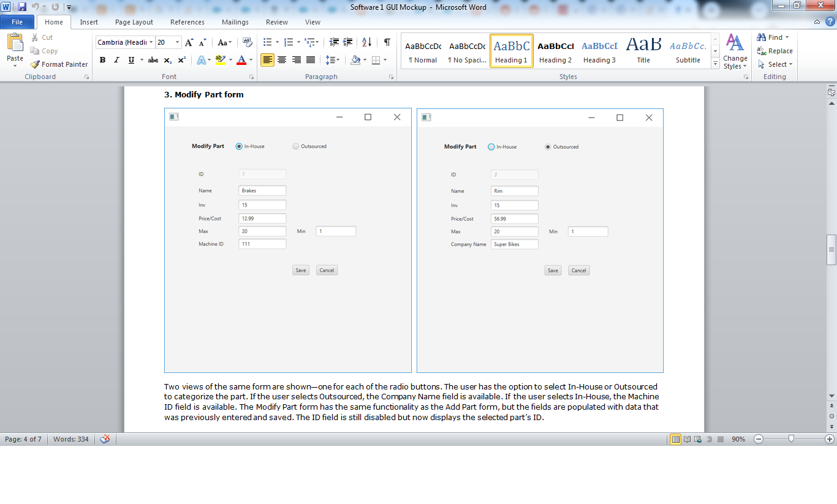
Task: Select the In-House radio button in left mockup
Action: [238, 146]
